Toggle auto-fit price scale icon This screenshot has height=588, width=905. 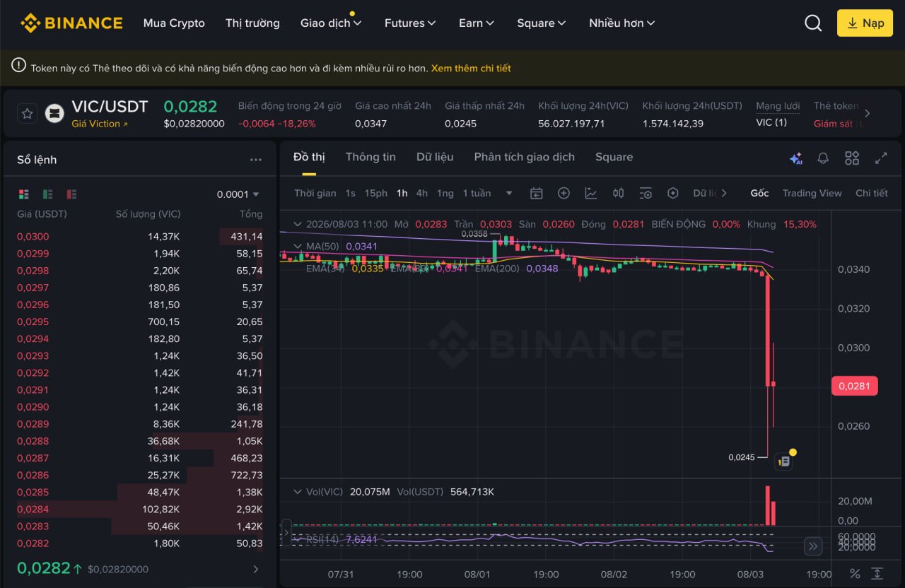click(x=877, y=574)
